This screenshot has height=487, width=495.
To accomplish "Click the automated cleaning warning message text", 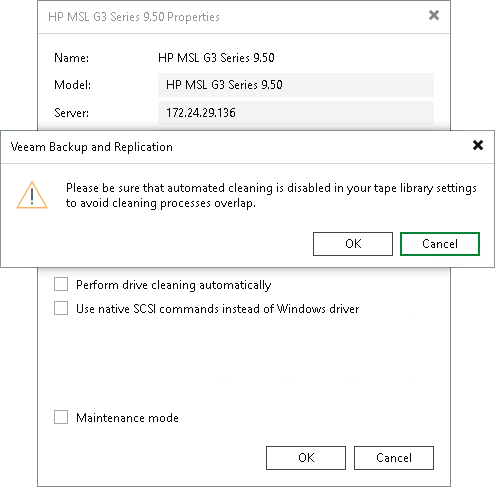I will (271, 196).
